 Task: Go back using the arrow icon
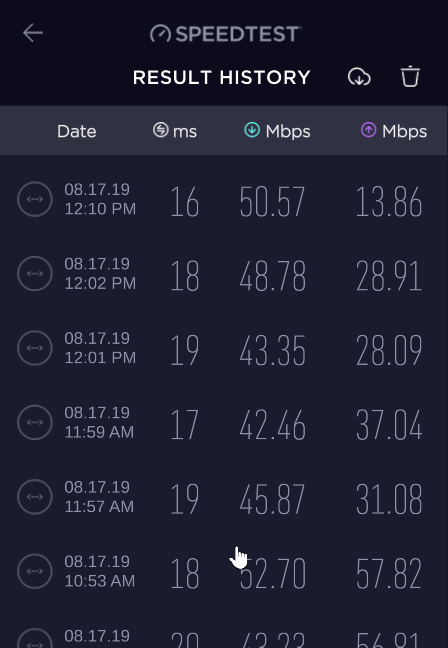33,33
